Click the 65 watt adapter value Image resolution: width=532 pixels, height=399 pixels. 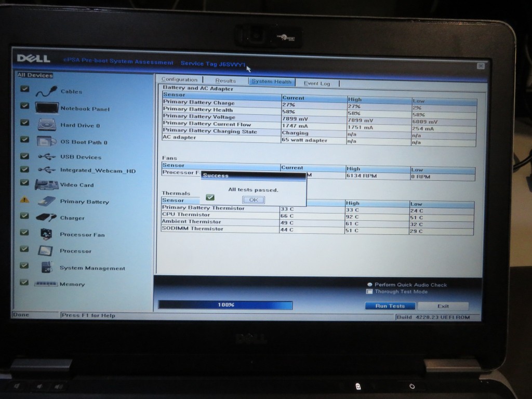304,140
